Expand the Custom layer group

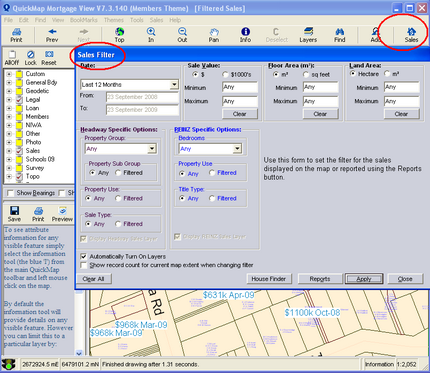(9, 74)
